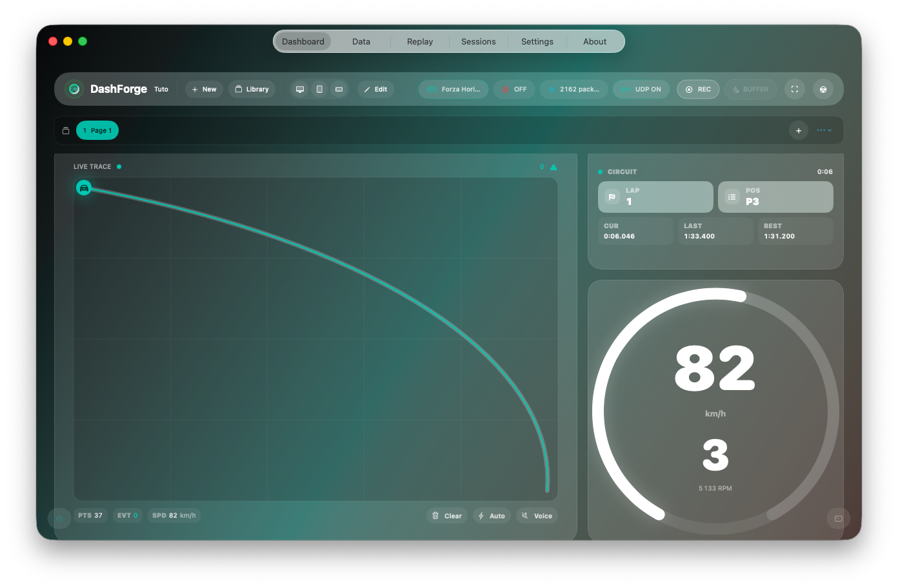Click the round icon at bottom-left corner

tap(59, 518)
